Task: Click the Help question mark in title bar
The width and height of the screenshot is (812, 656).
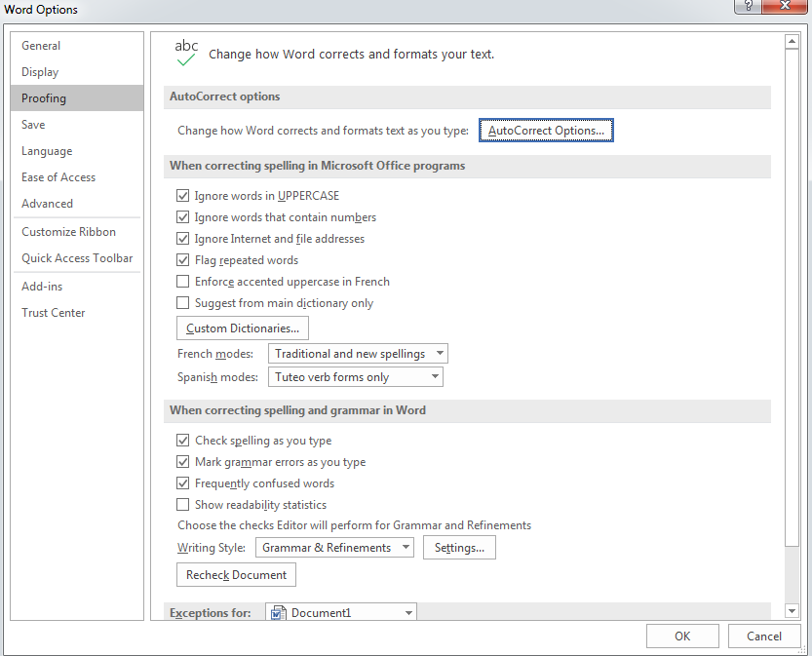Action: (x=746, y=7)
